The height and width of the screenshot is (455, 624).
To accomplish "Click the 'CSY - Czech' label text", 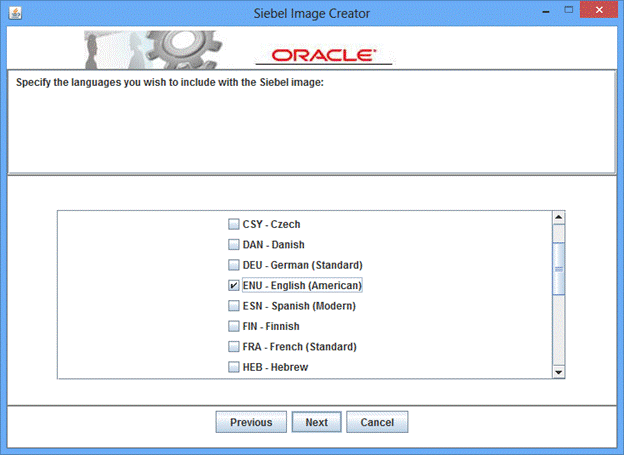I will pos(271,224).
